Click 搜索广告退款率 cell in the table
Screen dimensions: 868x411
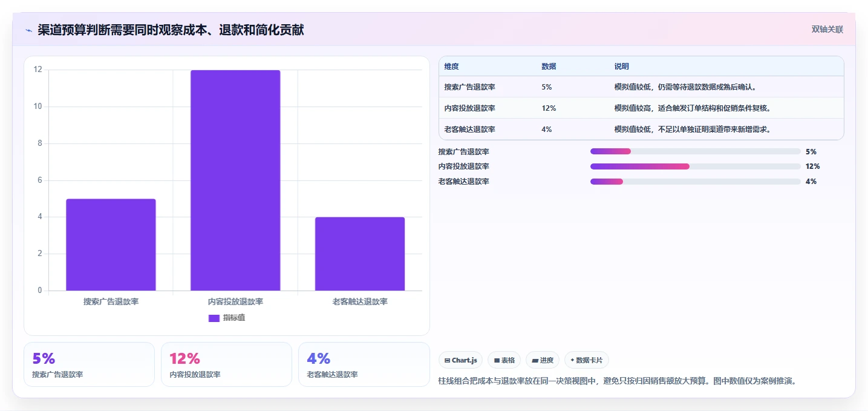tap(470, 87)
